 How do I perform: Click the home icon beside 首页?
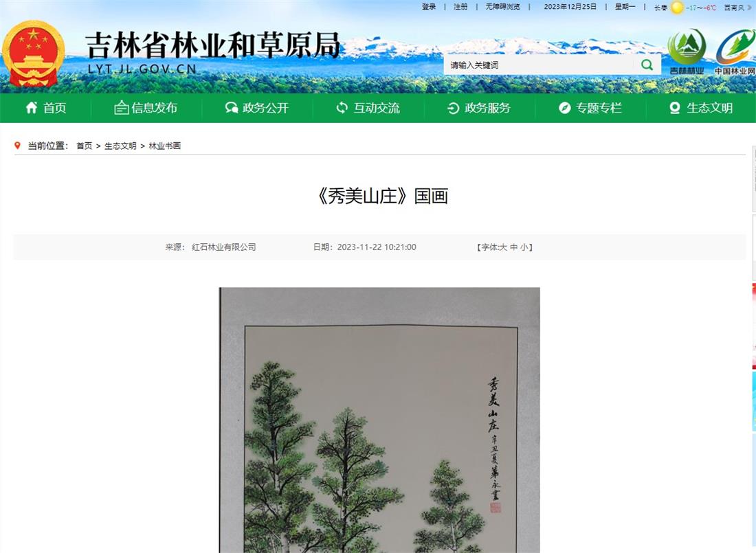pyautogui.click(x=32, y=108)
